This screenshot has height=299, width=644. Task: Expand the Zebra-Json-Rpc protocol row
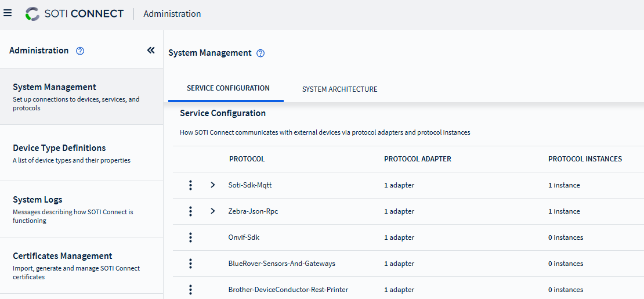click(212, 211)
